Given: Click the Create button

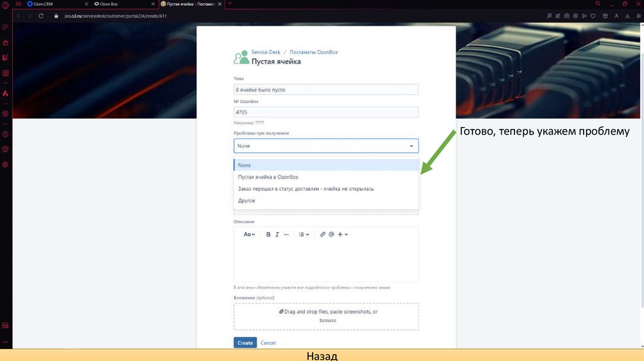Looking at the screenshot, I should click(x=245, y=343).
